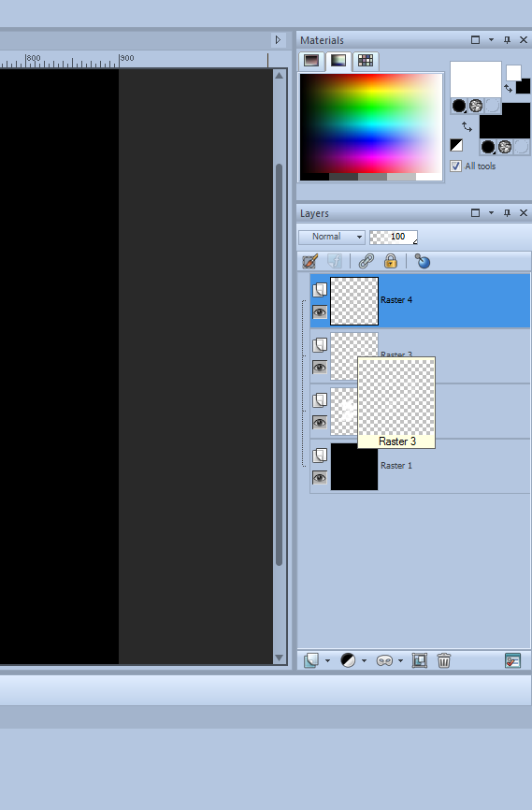Click the Raster 3 layer type icon
The width and height of the screenshot is (532, 810).
(320, 344)
